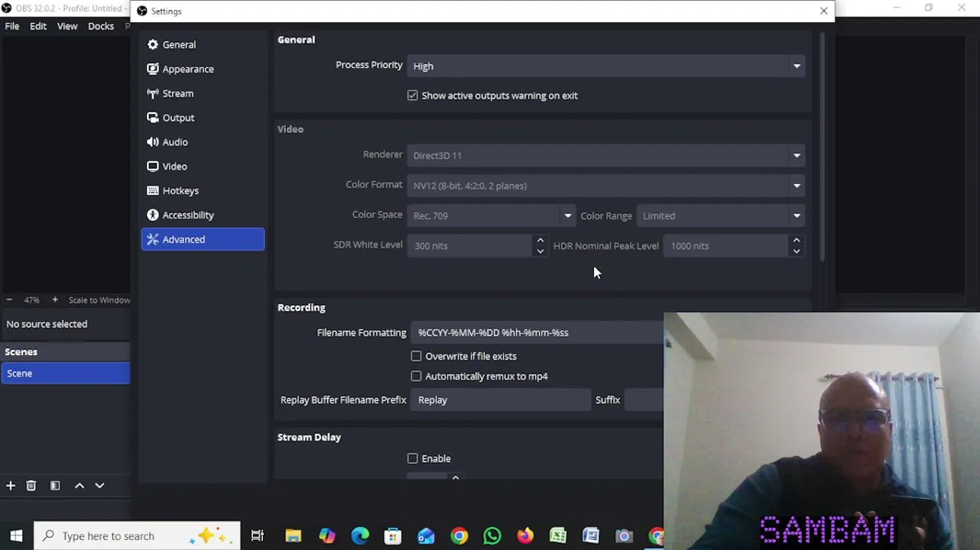Open Copilot from the taskbar
Image resolution: width=980 pixels, height=550 pixels.
coord(327,535)
